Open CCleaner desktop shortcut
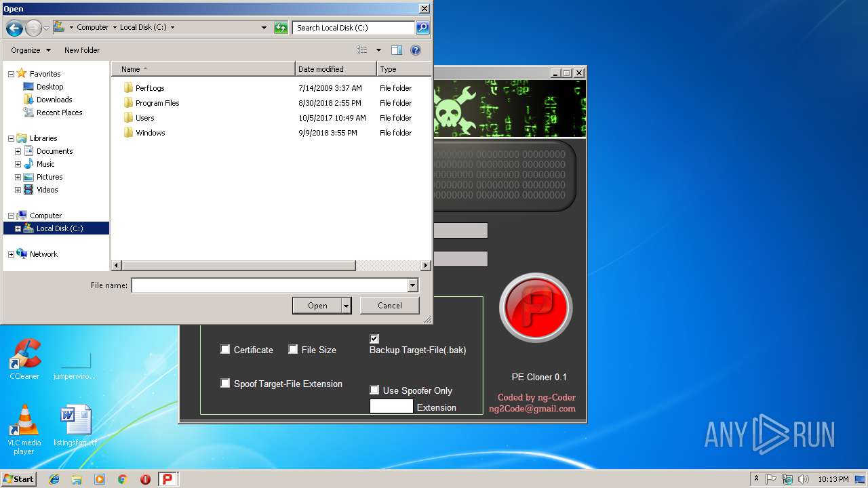The image size is (868, 488). point(24,359)
